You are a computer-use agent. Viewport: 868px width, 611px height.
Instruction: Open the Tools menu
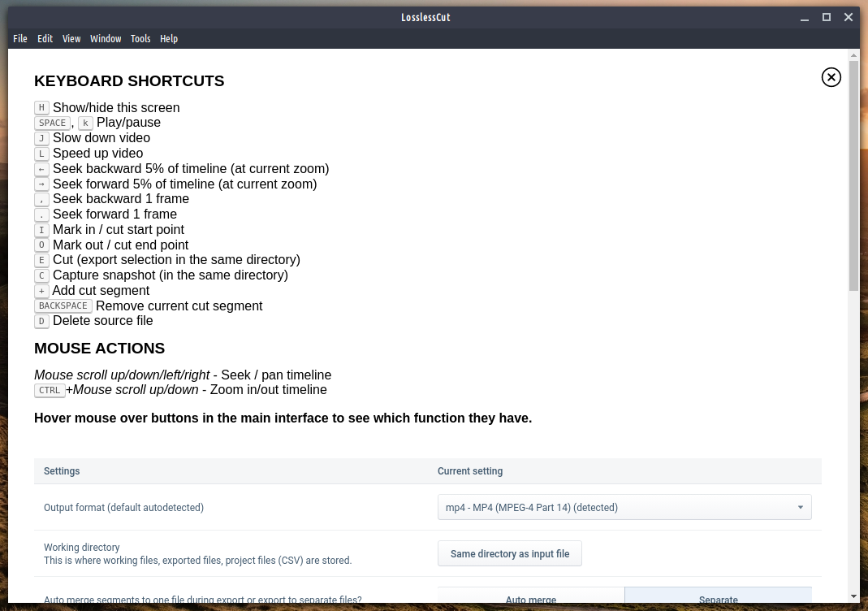[140, 39]
